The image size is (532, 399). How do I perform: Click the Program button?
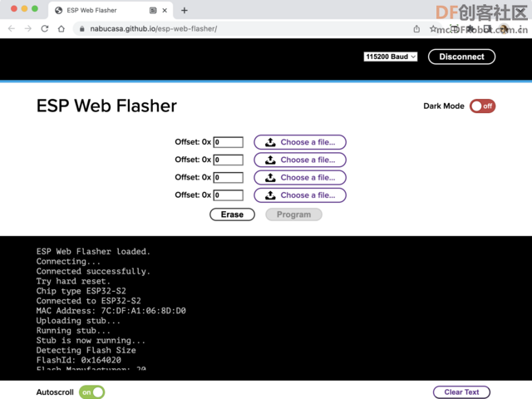pyautogui.click(x=293, y=214)
